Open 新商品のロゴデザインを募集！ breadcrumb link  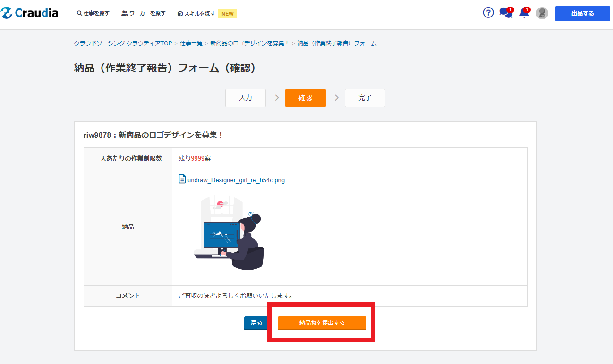coord(249,43)
